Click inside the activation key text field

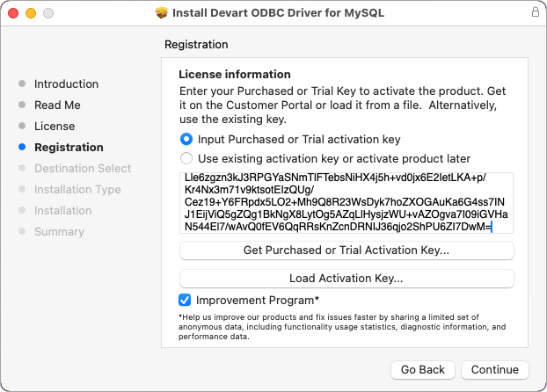346,203
